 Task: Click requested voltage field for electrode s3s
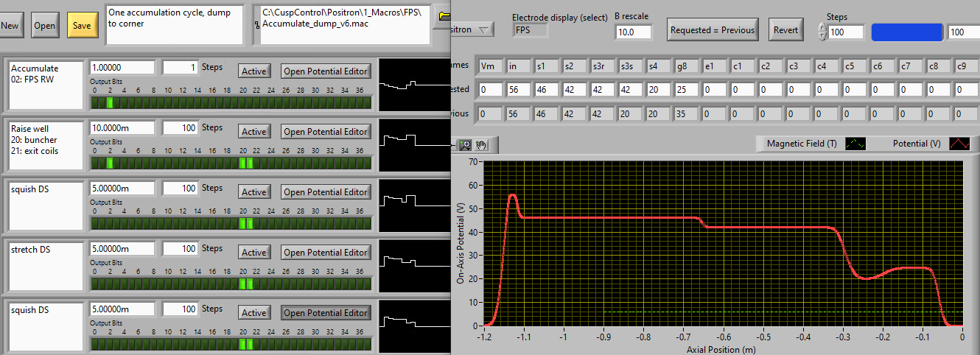click(631, 90)
